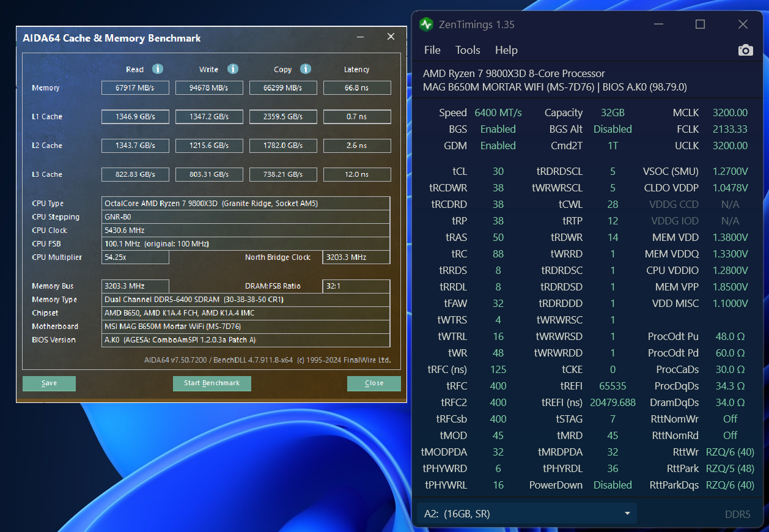Click the VSOC (SMU) 1.2700V value

[x=730, y=171]
